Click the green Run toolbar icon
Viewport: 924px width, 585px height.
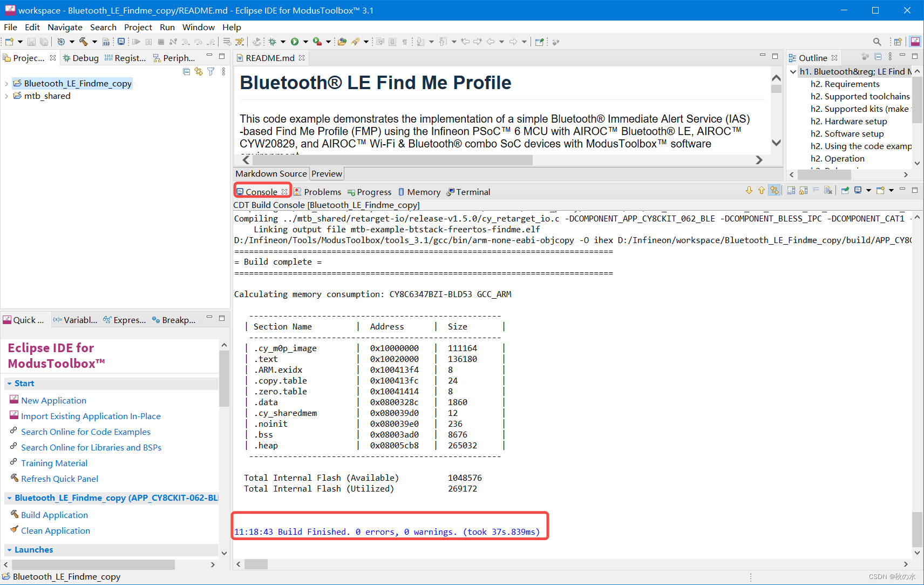pos(295,42)
